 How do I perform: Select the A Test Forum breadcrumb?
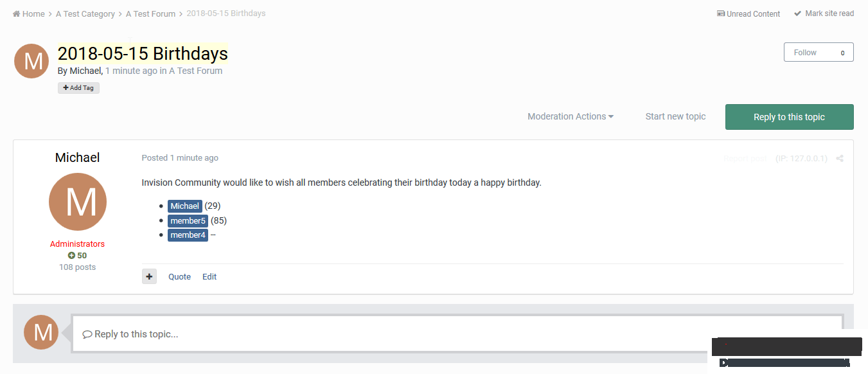tap(150, 13)
